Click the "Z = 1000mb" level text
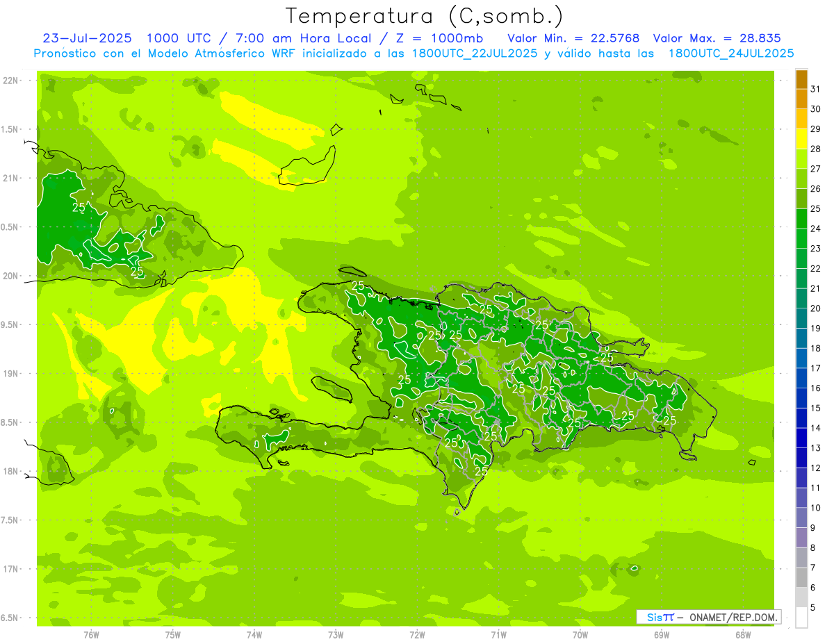Image resolution: width=834 pixels, height=644 pixels. [440, 38]
